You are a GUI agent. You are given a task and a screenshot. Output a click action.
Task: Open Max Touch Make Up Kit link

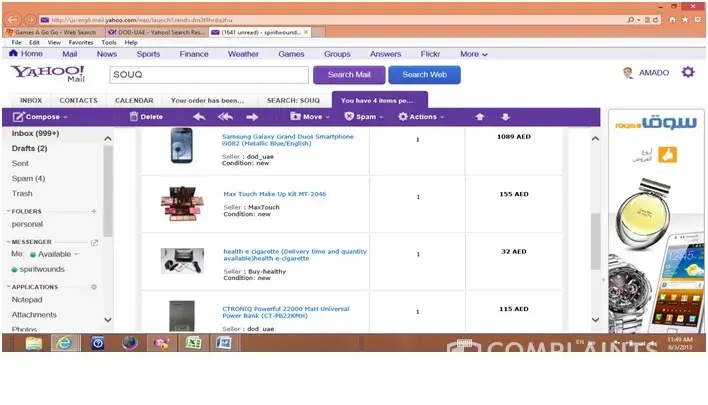[x=275, y=194]
